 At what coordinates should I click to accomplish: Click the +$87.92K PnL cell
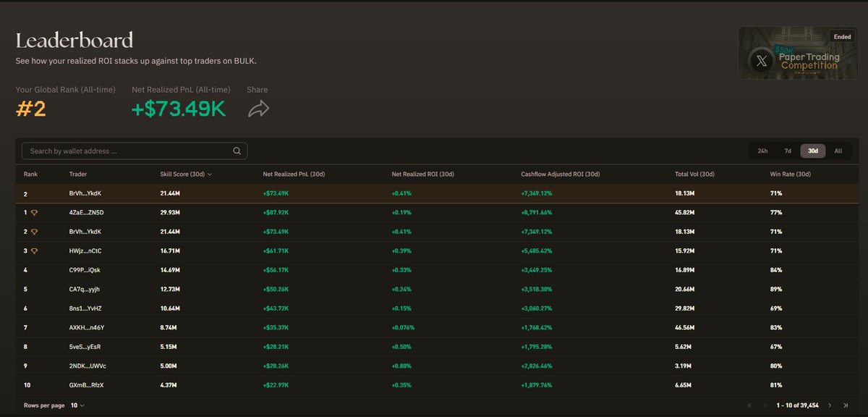(x=277, y=213)
